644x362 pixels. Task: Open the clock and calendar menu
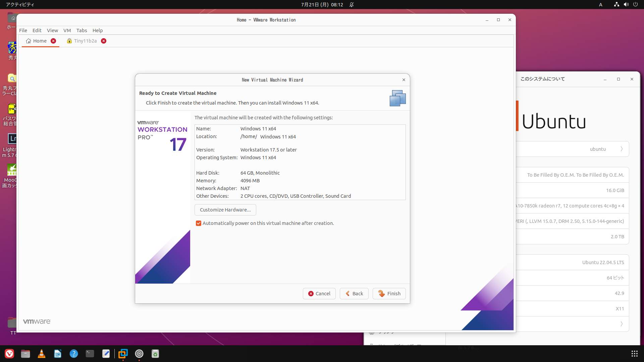[322, 5]
